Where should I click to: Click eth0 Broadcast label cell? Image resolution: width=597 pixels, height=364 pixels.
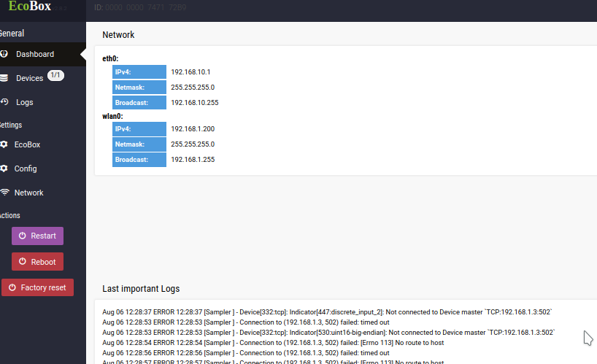click(139, 103)
